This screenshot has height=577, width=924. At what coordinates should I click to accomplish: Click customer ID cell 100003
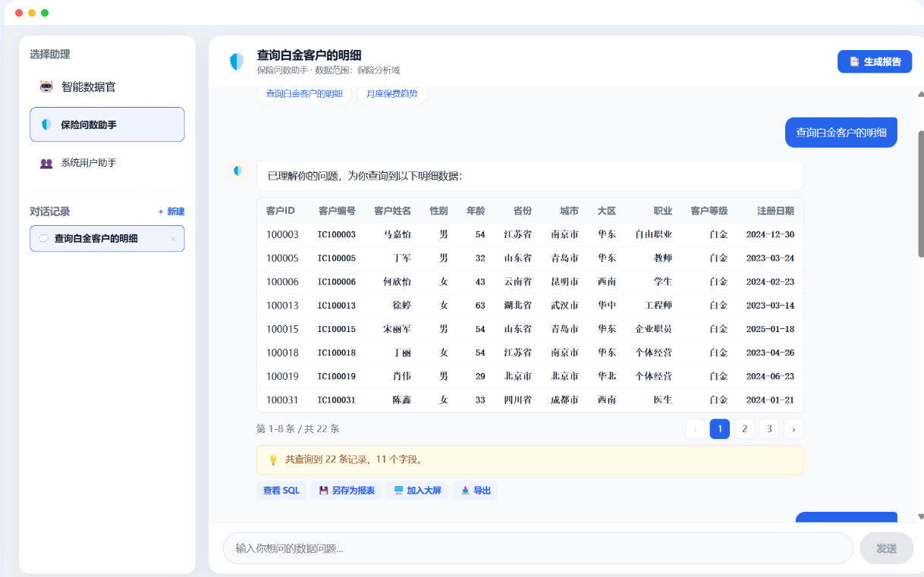click(x=282, y=234)
